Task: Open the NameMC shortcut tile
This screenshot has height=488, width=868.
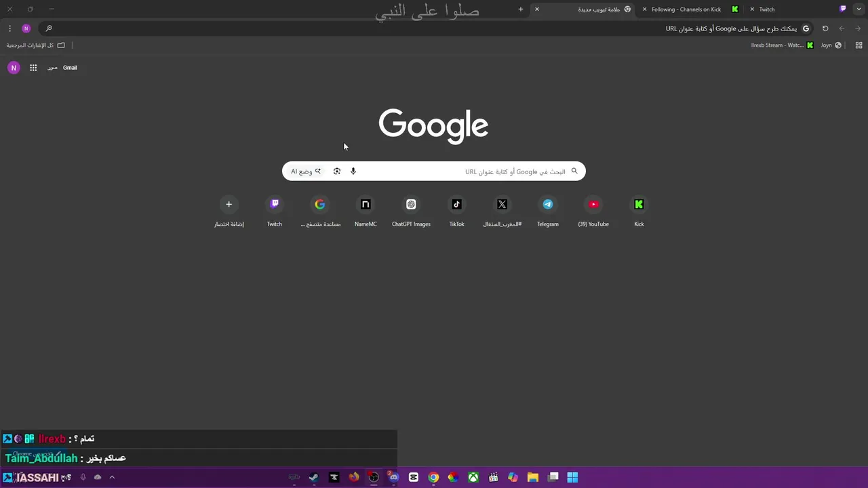Action: pos(366,211)
